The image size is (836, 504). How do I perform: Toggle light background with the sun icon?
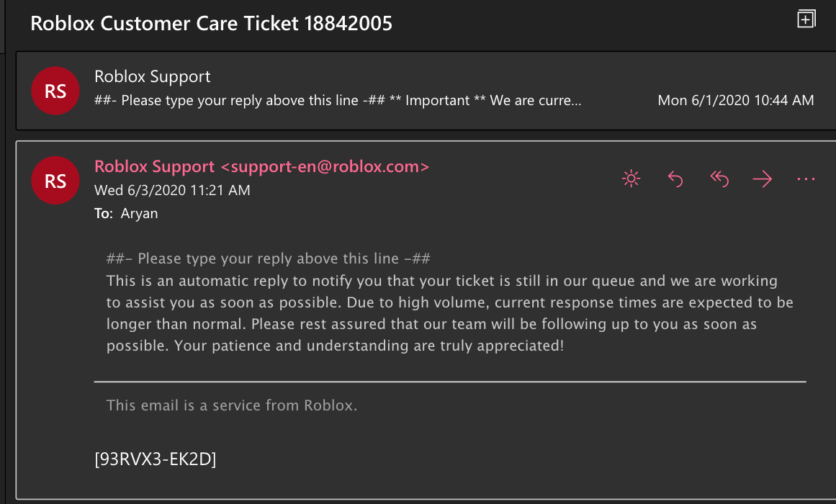pos(632,179)
